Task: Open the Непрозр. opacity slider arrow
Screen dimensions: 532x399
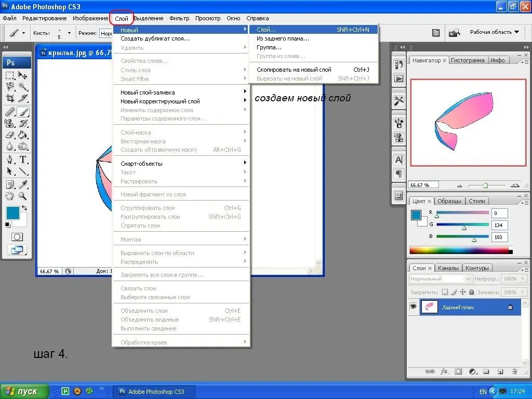Action: pyautogui.click(x=523, y=278)
